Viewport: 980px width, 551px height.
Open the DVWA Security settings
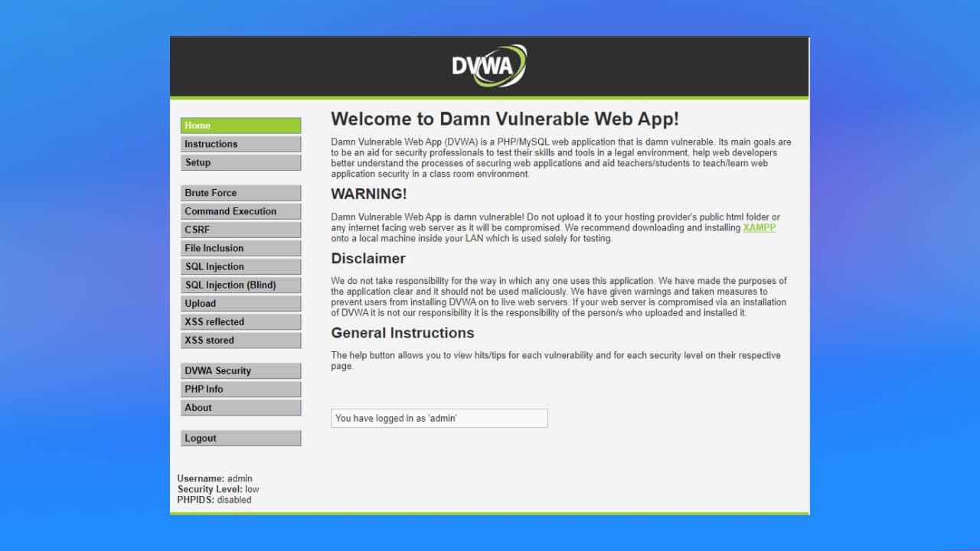click(x=241, y=370)
